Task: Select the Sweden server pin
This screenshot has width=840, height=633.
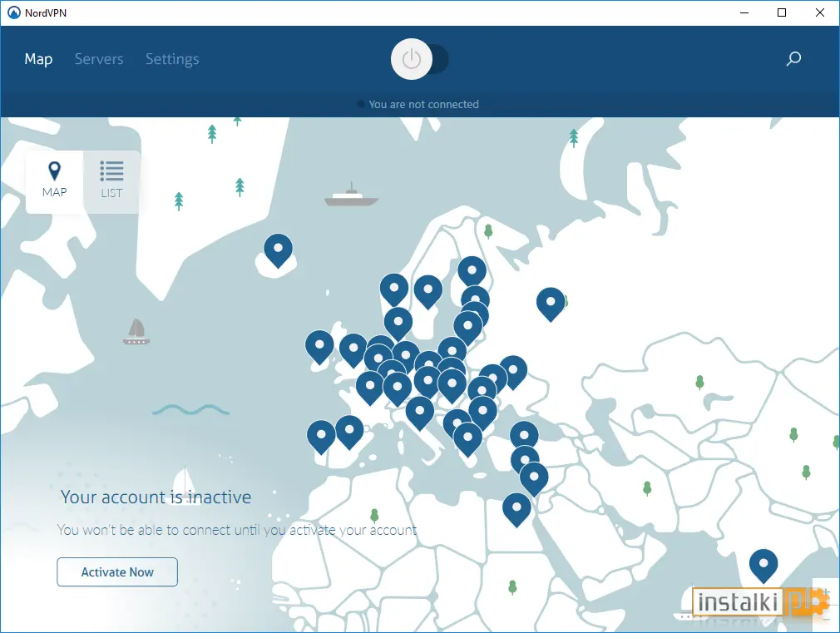Action: coord(428,290)
